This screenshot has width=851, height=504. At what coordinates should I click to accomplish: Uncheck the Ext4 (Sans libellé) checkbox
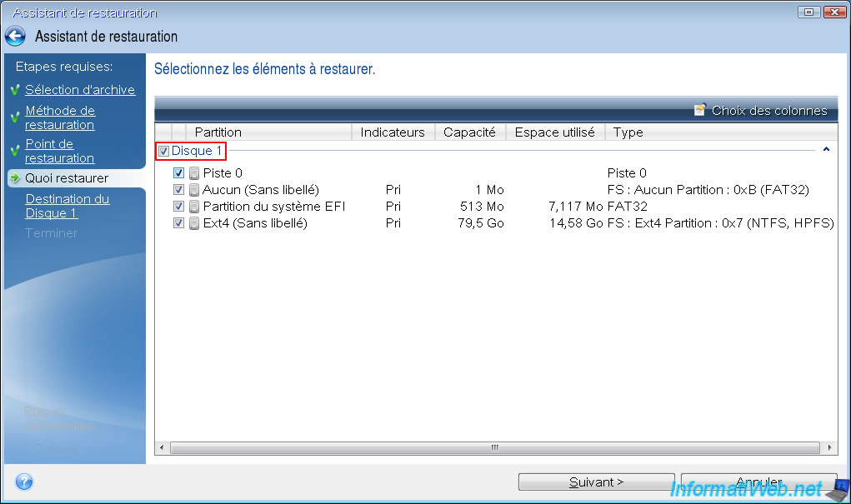(x=178, y=223)
